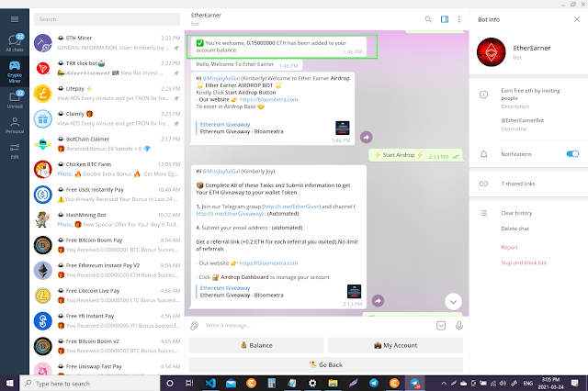
Task: Select the All chats folder
Action: click(15, 43)
